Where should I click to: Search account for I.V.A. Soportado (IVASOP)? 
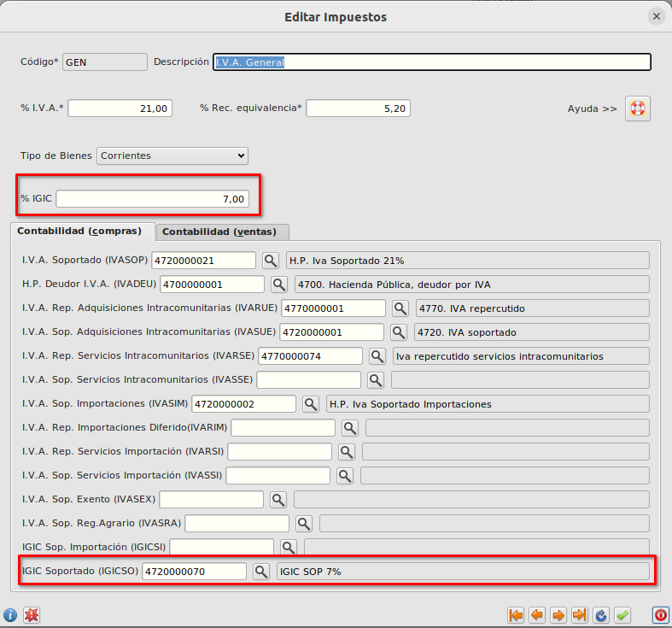point(271,261)
